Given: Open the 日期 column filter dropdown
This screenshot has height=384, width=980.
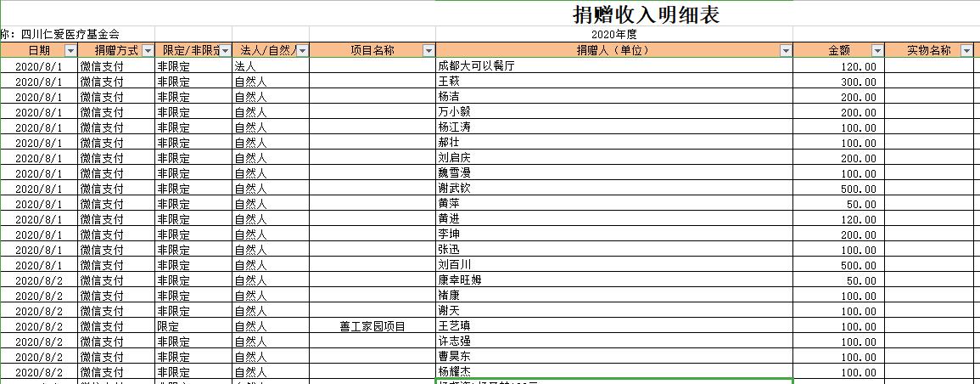Looking at the screenshot, I should pos(70,51).
